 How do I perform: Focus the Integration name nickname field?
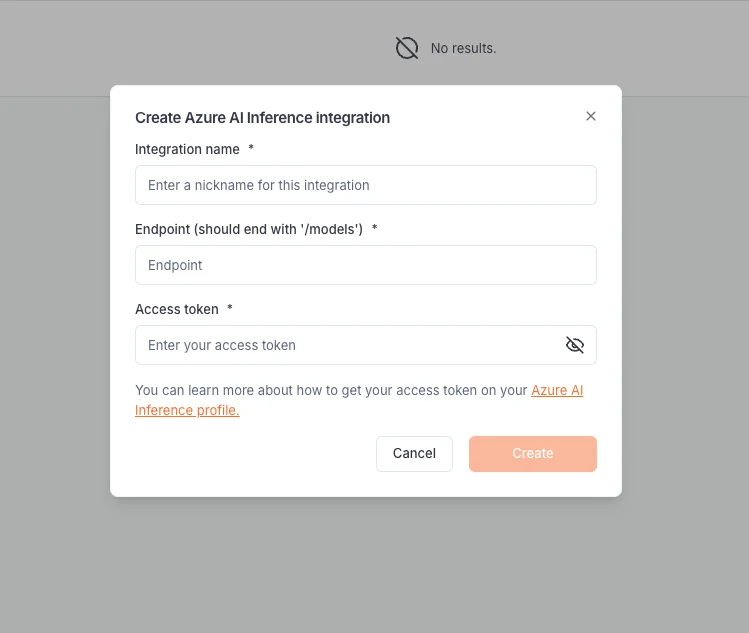click(366, 185)
